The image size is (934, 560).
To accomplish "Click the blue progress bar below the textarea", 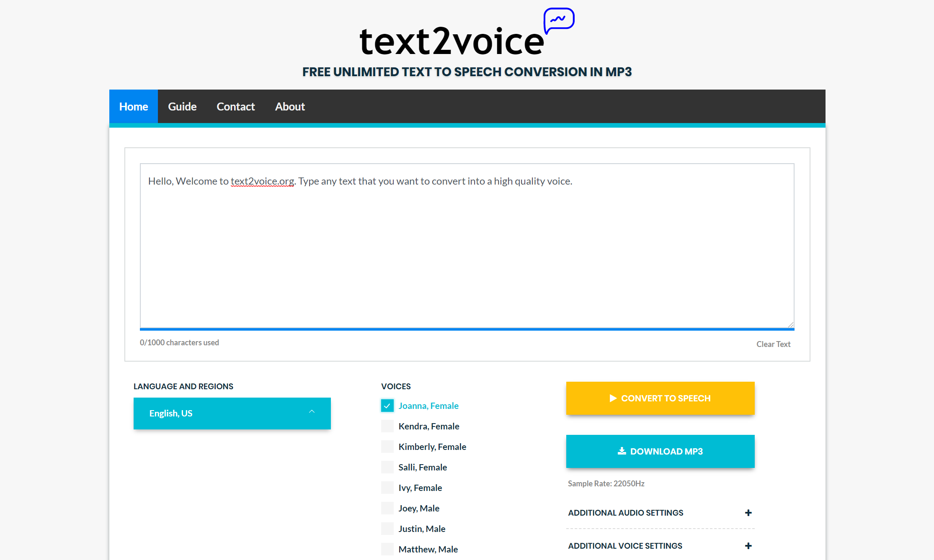I will (467, 329).
